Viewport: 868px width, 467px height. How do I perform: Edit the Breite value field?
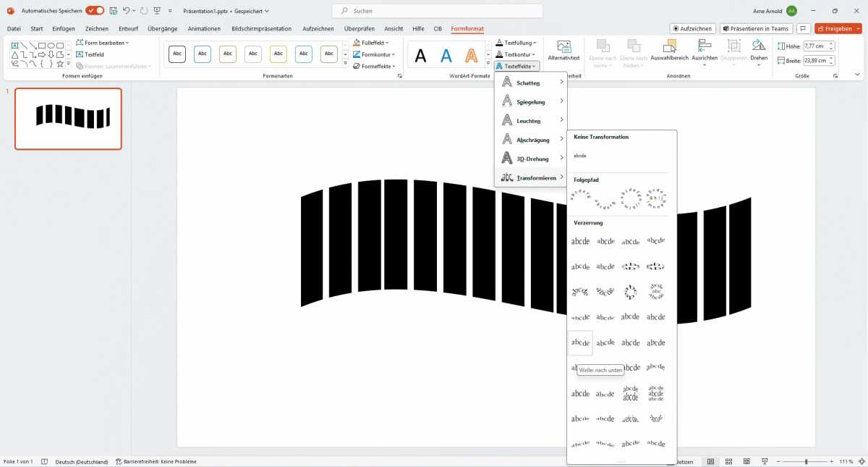[x=815, y=60]
